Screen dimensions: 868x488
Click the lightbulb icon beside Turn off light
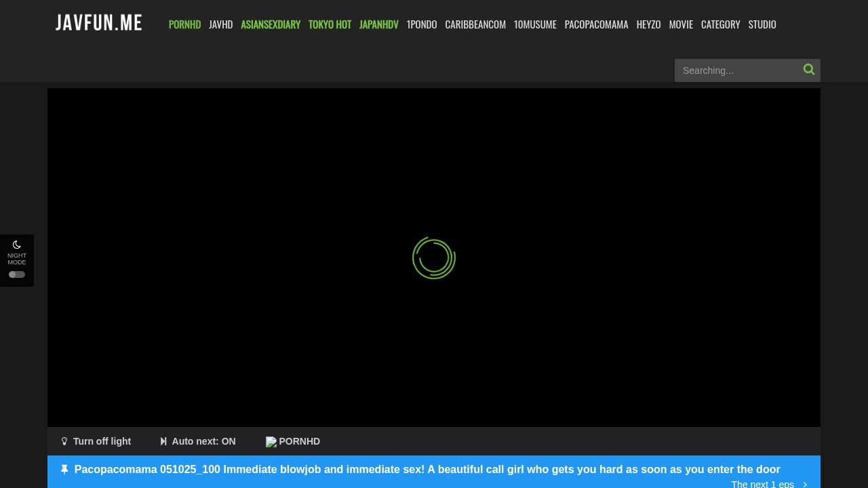point(64,441)
